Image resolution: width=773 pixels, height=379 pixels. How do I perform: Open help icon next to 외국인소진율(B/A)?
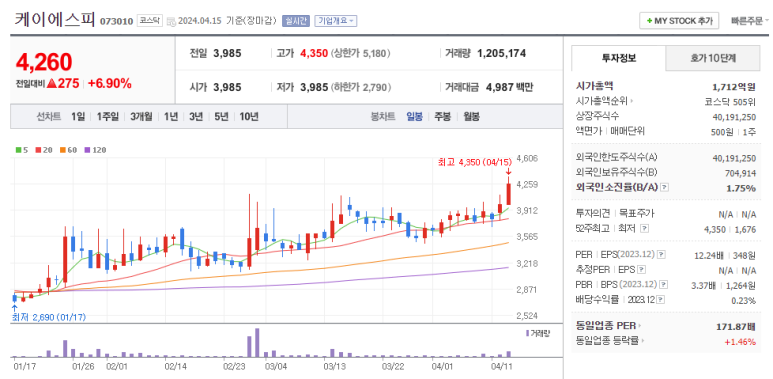pos(665,187)
